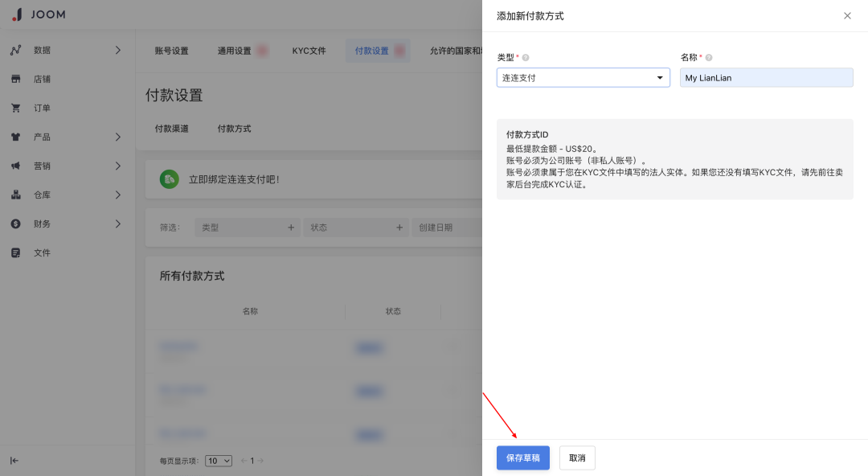Screen dimensions: 868x476
Task: Click inside the My LianLian name field
Action: pos(766,77)
